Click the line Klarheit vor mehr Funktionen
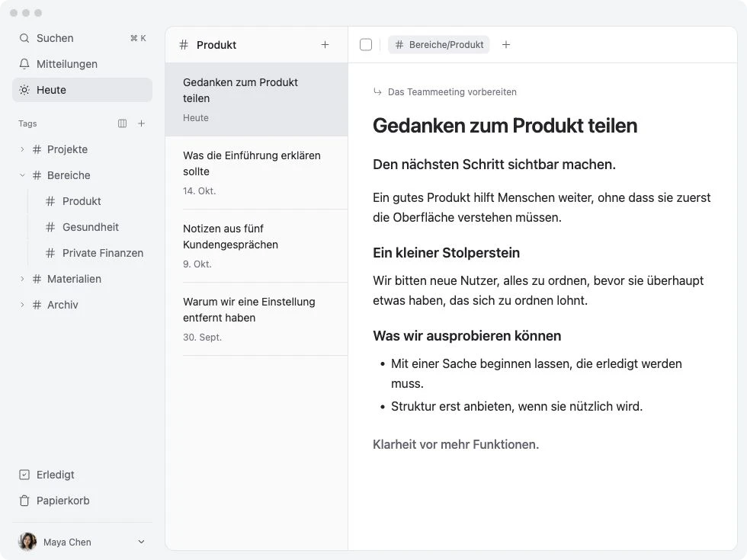This screenshot has width=747, height=560. click(456, 444)
